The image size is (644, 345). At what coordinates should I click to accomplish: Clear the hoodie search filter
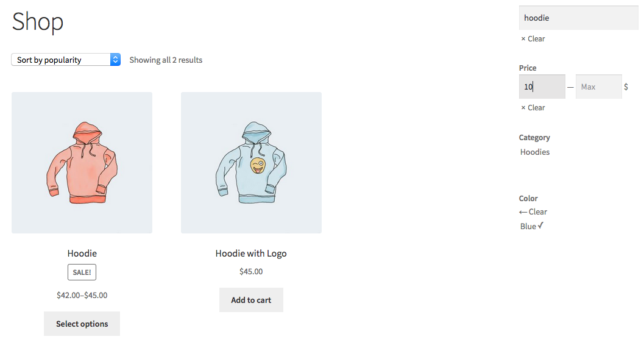(x=533, y=38)
